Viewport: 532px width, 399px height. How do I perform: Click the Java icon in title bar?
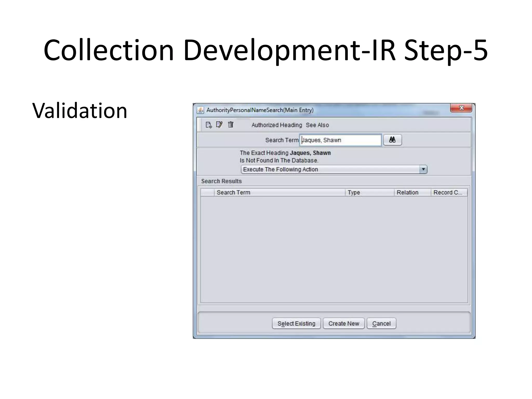coord(200,110)
